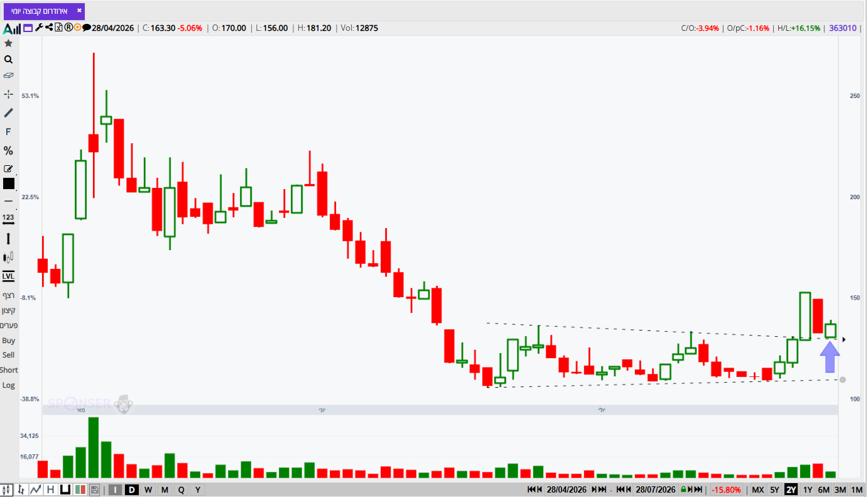
Task: Click the Buy button
Action: click(8, 341)
